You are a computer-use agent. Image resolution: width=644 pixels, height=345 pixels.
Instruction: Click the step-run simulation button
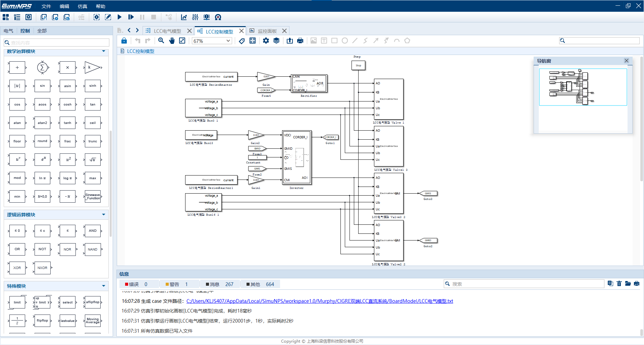[131, 17]
